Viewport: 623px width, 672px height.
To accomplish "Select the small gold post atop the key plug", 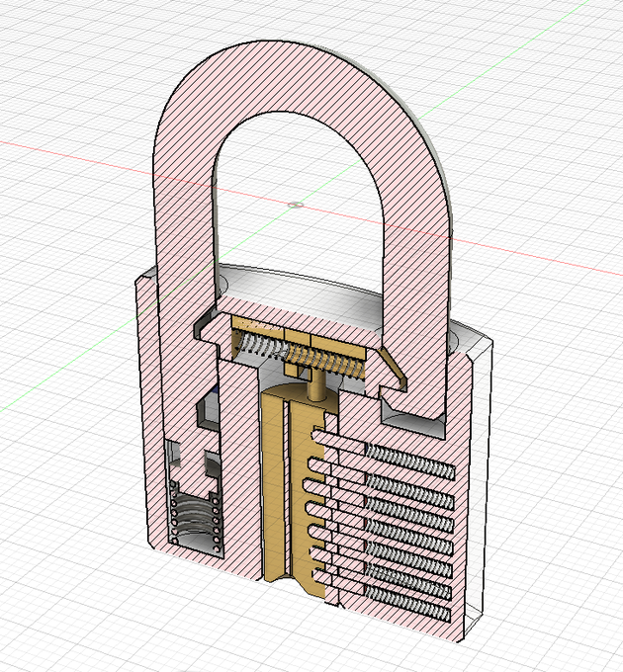I will pyautogui.click(x=316, y=385).
